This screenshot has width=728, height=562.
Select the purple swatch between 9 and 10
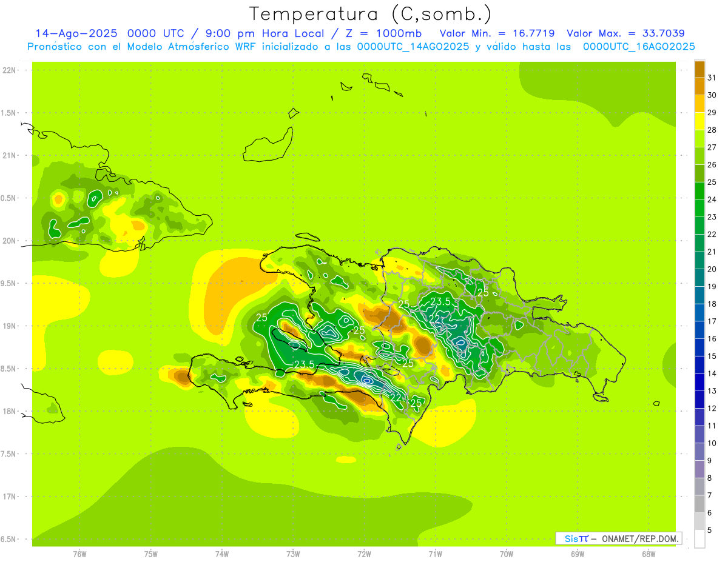[x=699, y=452]
